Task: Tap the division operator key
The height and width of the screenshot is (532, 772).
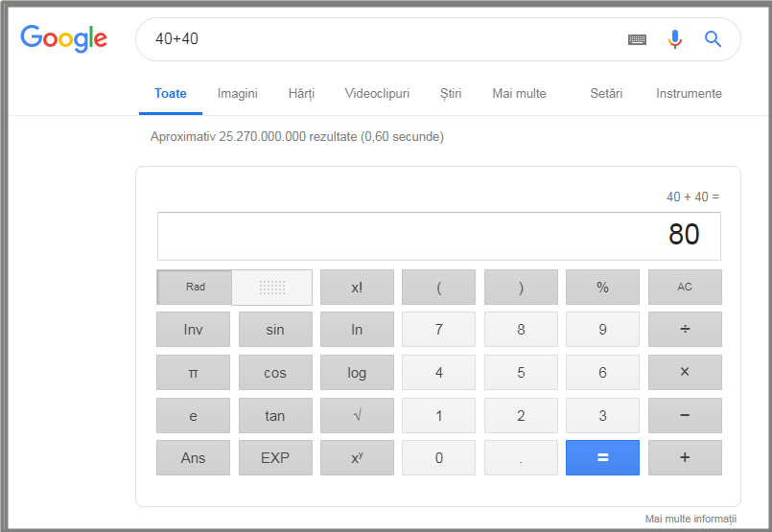Action: point(685,329)
